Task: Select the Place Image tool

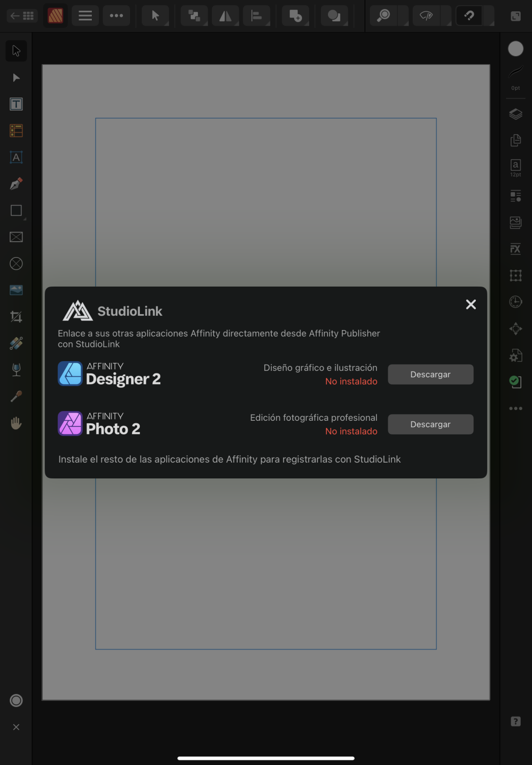Action: 16,290
